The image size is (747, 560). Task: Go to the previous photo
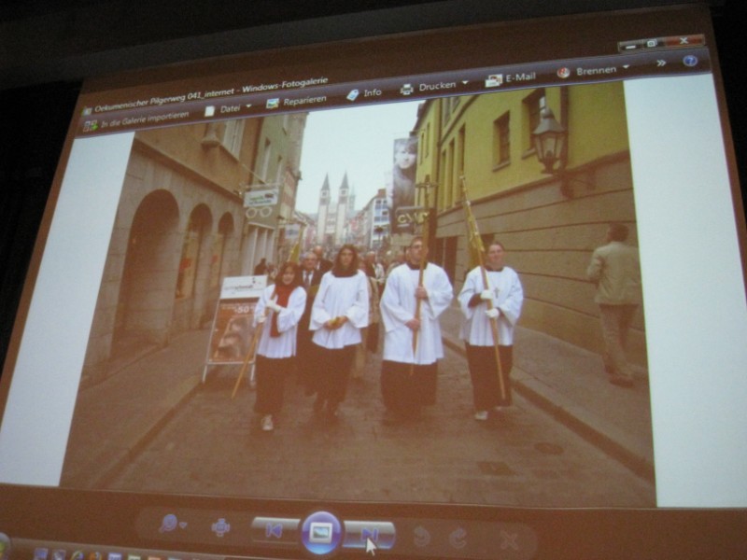[275, 531]
